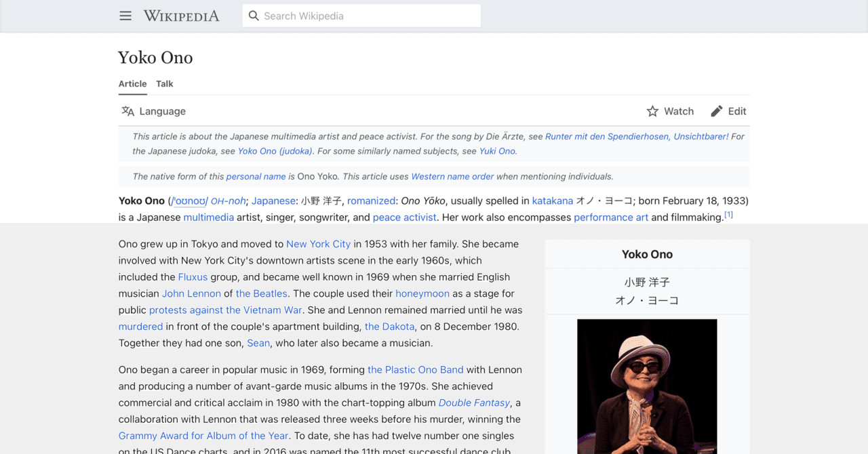Open the Language selector button
Viewport: 868px width, 454px height.
coord(154,111)
